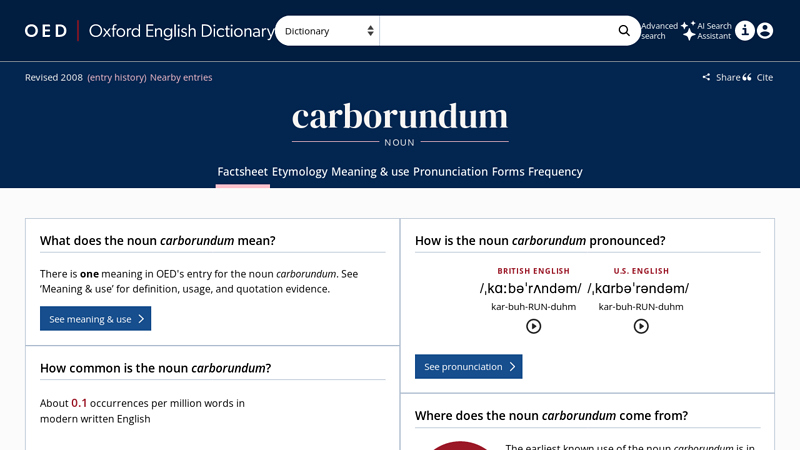
Task: Click the 'Where does the noun carborundum come from?' heading
Action: coord(551,415)
